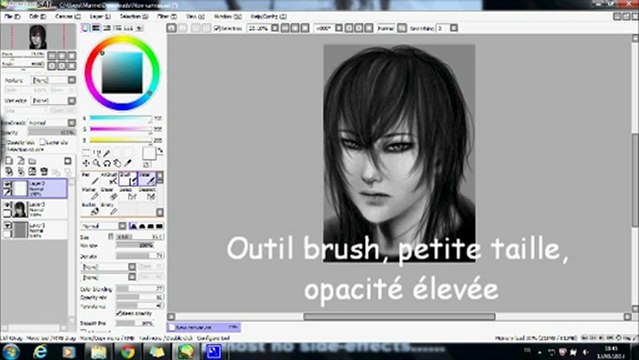Select the AirBrush tool
Image resolution: width=639 pixels, height=360 pixels.
click(109, 178)
